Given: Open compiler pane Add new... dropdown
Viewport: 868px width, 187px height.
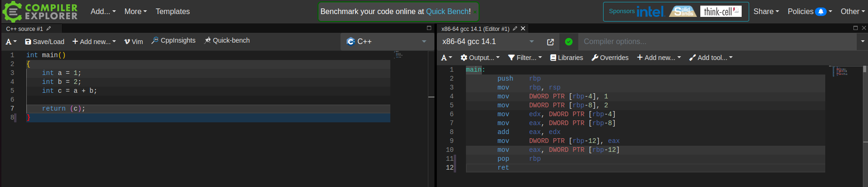Looking at the screenshot, I should (659, 58).
